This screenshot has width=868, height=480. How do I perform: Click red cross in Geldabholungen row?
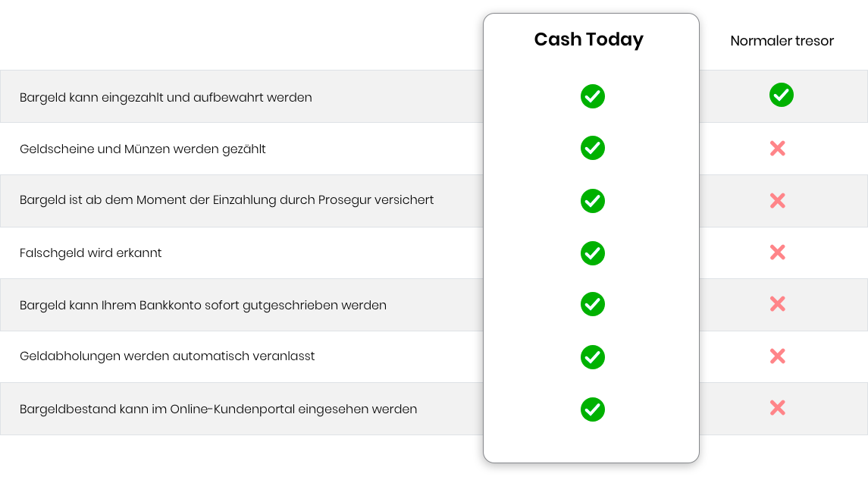(x=777, y=356)
